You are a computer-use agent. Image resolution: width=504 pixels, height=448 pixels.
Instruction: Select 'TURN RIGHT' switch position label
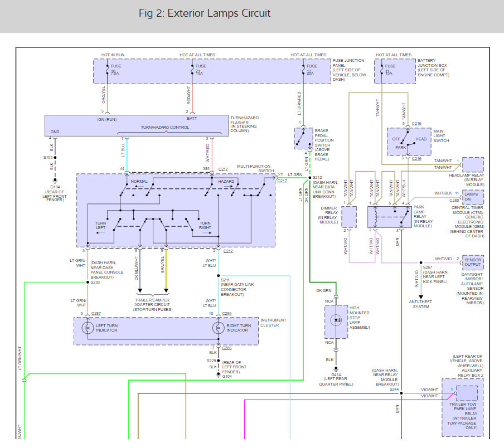coord(205,226)
